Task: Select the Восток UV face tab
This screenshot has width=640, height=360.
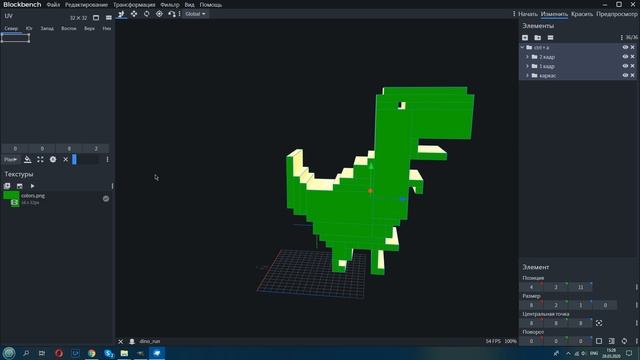Action: pyautogui.click(x=69, y=29)
